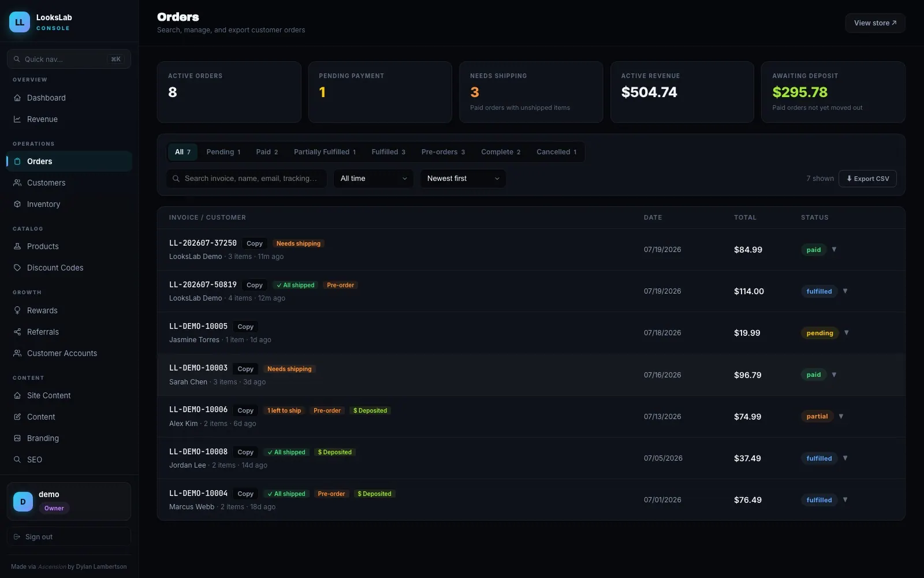This screenshot has width=924, height=578.
Task: Click the Customer Accounts icon
Action: (x=17, y=353)
